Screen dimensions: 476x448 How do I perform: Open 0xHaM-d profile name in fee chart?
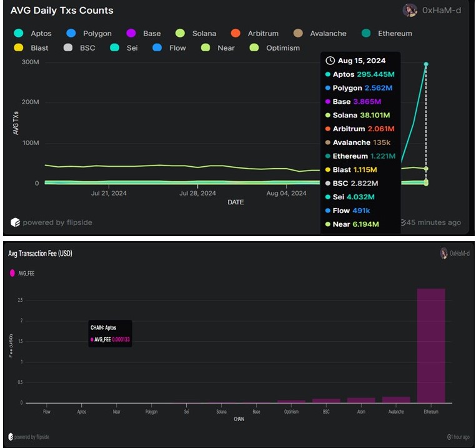[460, 253]
